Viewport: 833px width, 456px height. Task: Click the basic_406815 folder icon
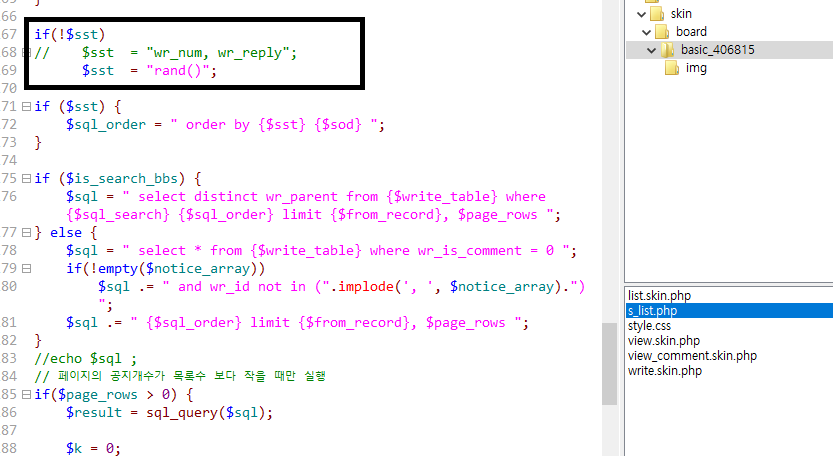(x=667, y=50)
